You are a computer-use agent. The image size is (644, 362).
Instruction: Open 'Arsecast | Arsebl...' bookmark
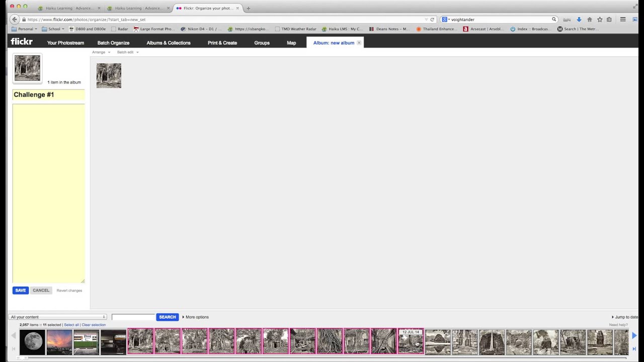(483, 29)
